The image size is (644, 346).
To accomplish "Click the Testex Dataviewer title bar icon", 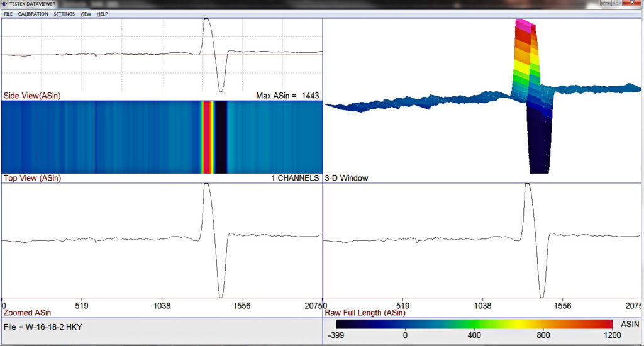I will 4,4.
